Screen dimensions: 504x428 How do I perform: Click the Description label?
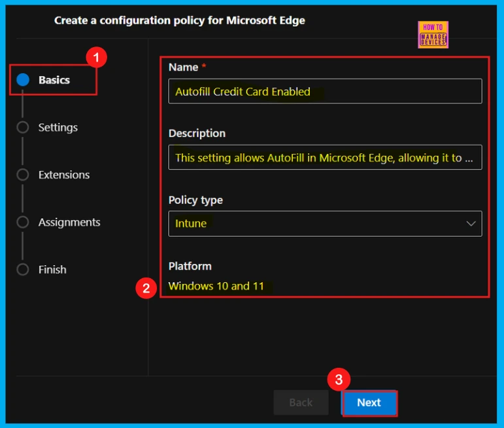pyautogui.click(x=197, y=134)
